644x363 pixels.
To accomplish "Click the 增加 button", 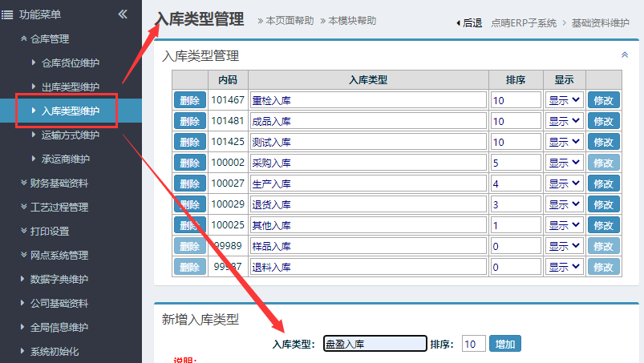I will click(x=505, y=344).
